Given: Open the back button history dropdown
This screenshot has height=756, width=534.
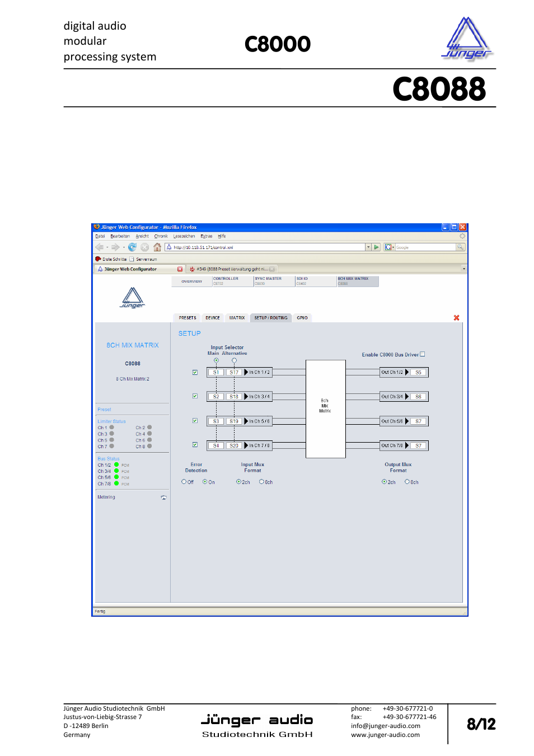Looking at the screenshot, I should point(107,247).
